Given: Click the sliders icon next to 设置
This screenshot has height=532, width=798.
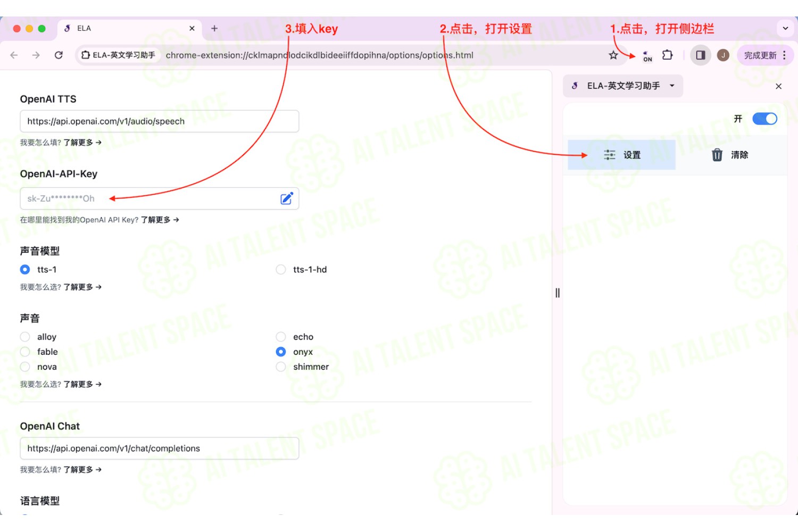Looking at the screenshot, I should (610, 155).
